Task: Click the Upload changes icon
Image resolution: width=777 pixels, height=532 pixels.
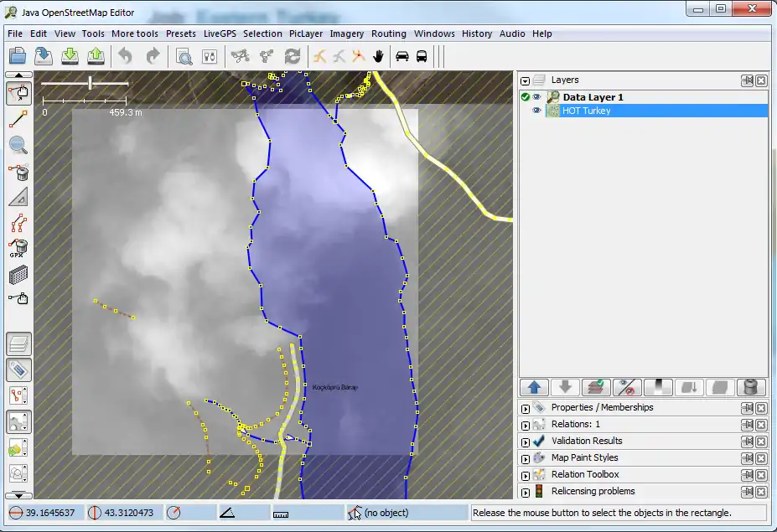Action: point(96,56)
